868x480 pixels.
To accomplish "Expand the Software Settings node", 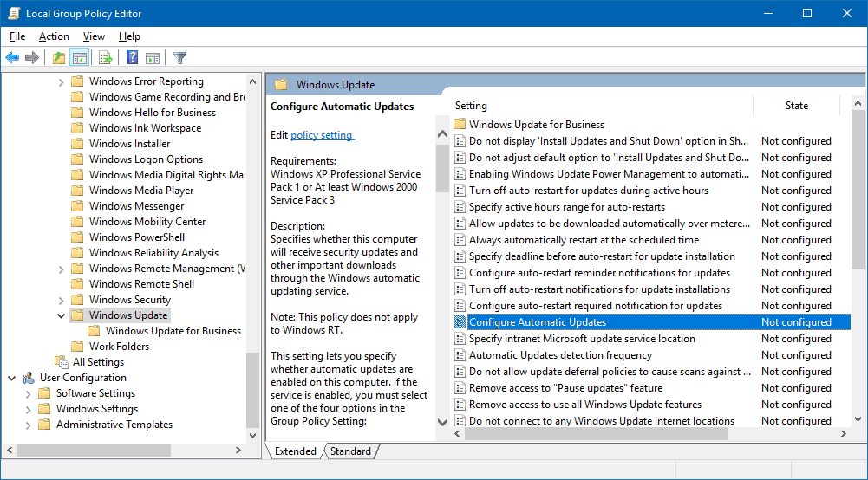I will tap(29, 393).
